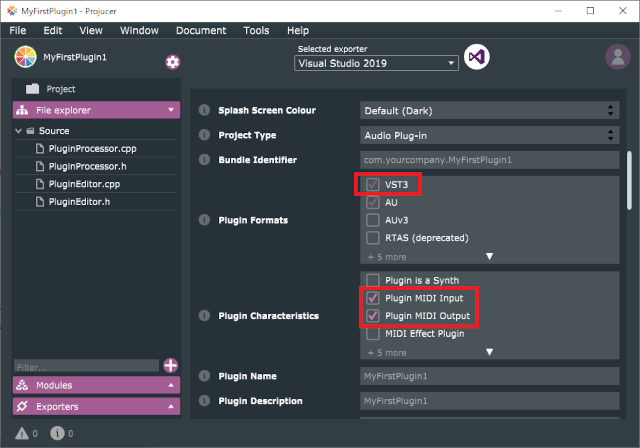Open the Tools menu
The width and height of the screenshot is (640, 448).
pyautogui.click(x=256, y=31)
